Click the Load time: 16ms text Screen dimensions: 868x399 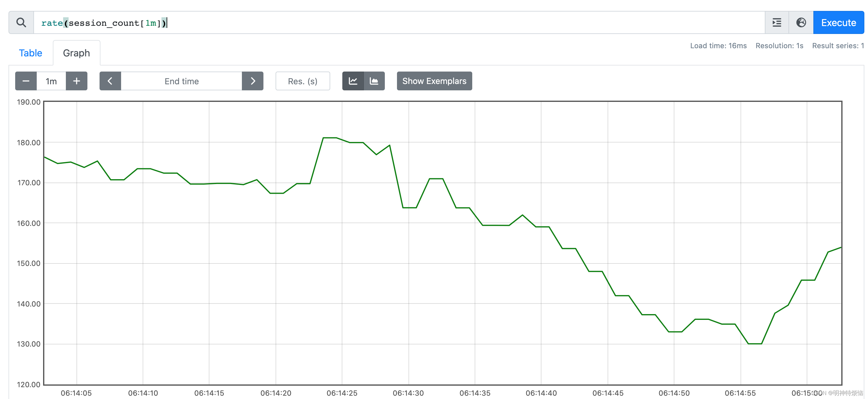coord(718,45)
